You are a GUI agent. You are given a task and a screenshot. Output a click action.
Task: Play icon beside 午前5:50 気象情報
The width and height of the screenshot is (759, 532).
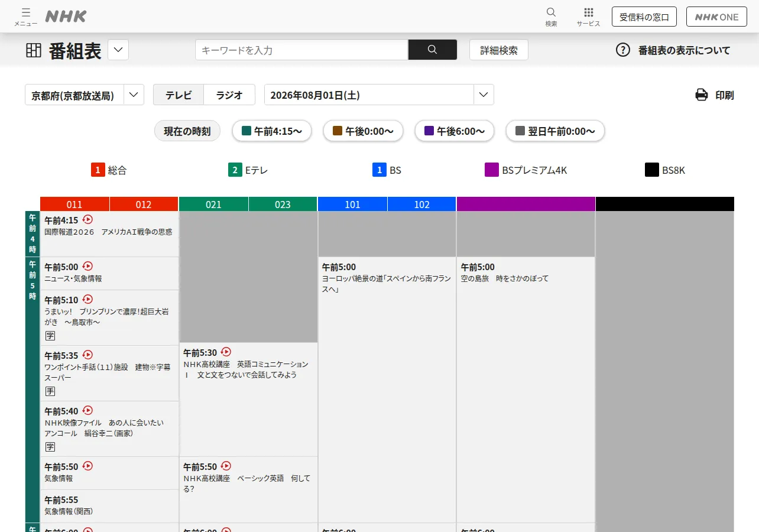[x=87, y=466]
